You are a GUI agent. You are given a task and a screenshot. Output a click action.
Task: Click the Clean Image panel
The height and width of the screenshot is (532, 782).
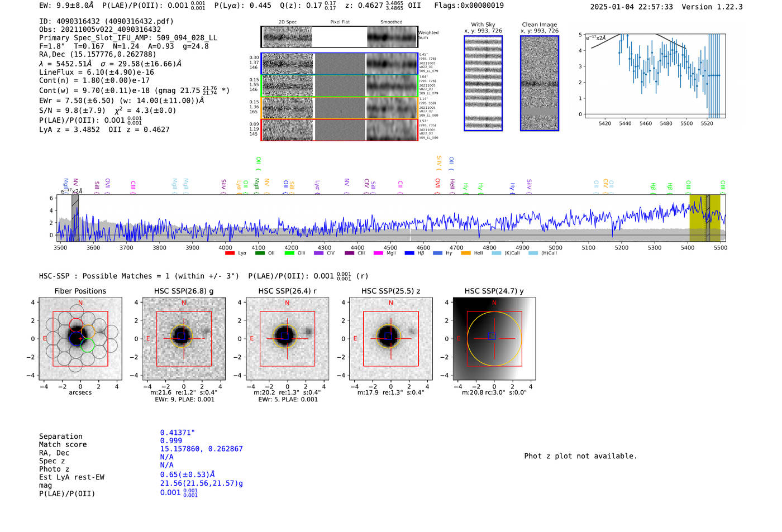click(x=540, y=83)
